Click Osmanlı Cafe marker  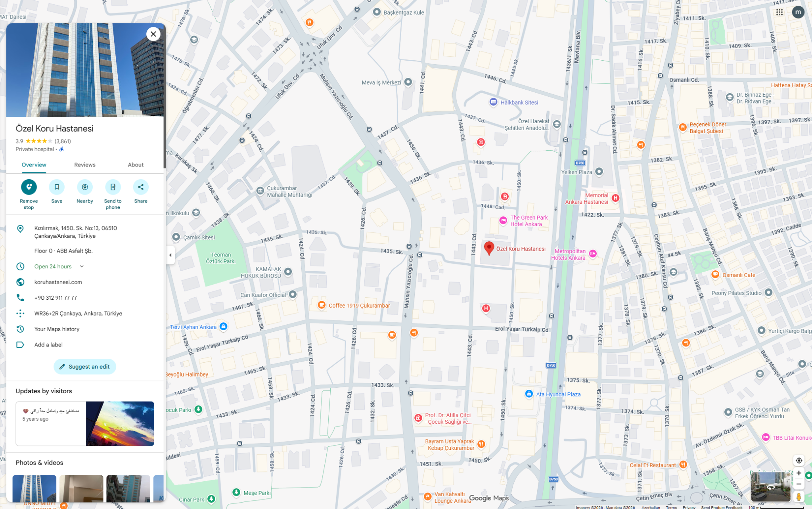[x=715, y=275]
